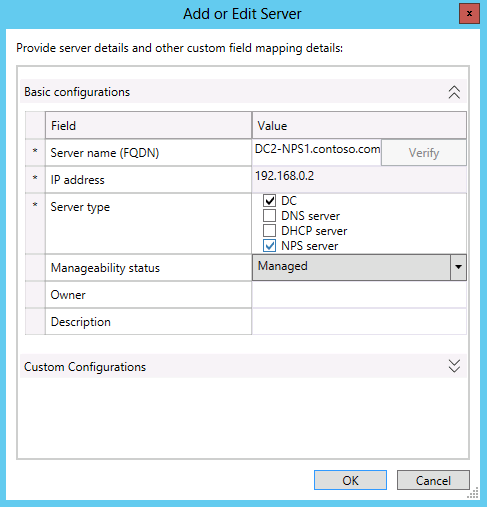This screenshot has width=487, height=507.
Task: Close the Add or Edit Server dialog
Action: point(469,14)
